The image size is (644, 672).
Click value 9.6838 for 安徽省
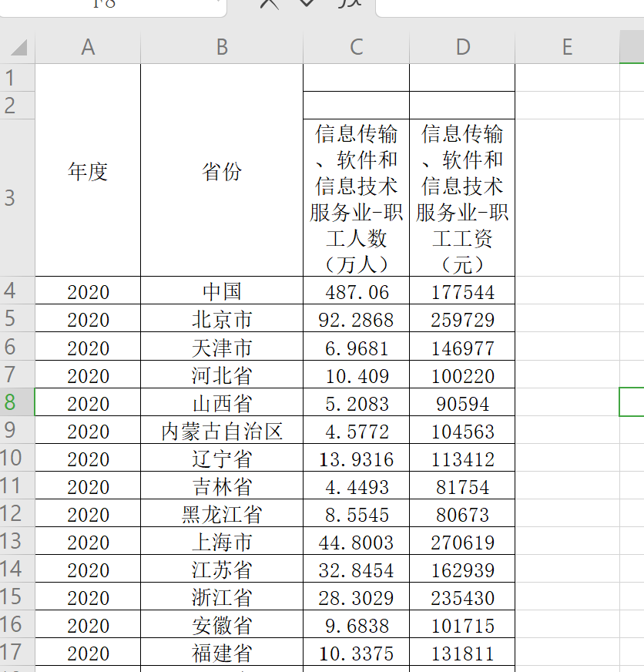(x=356, y=624)
